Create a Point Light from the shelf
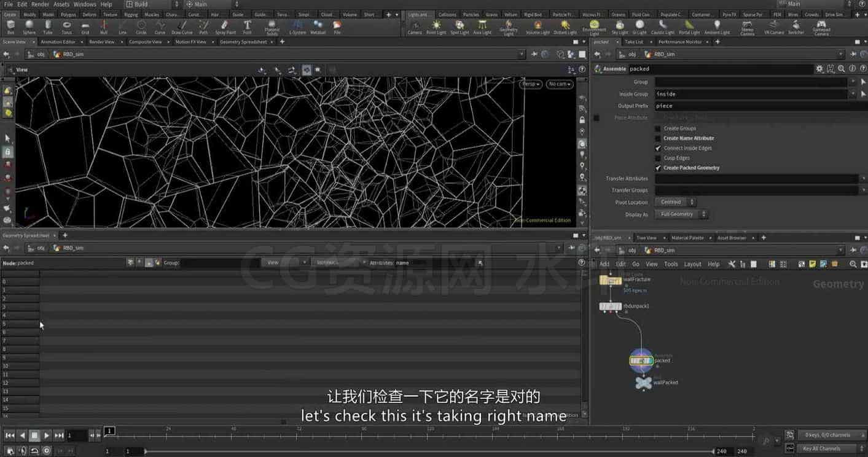The image size is (868, 457). tap(436, 27)
